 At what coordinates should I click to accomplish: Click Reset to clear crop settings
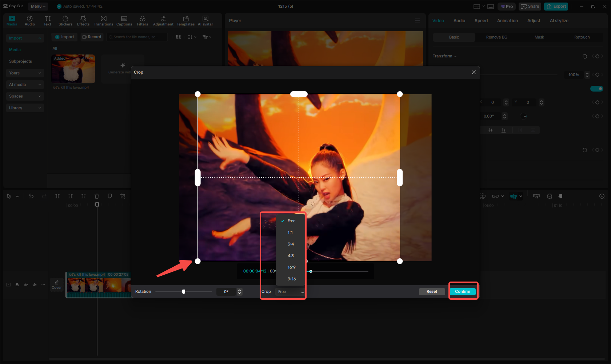pos(432,291)
